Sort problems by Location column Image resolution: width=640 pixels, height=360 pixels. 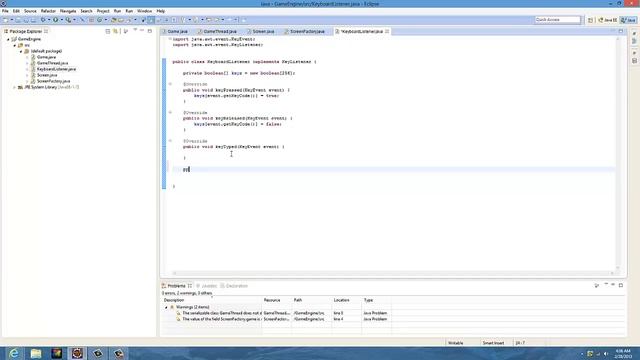tap(347, 300)
